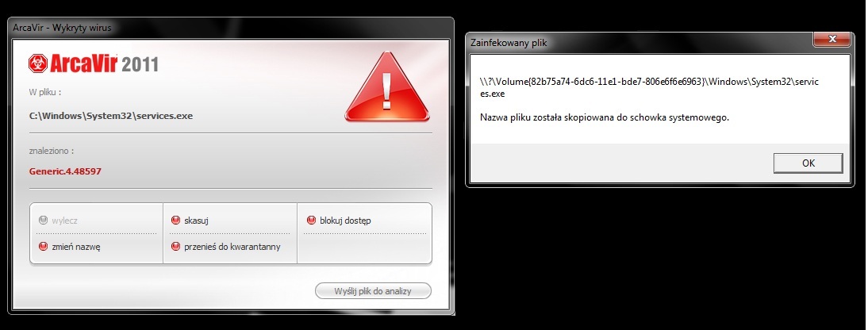The height and width of the screenshot is (330, 868).
Task: Click the red dot beside blokuj dostęp
Action: (311, 221)
